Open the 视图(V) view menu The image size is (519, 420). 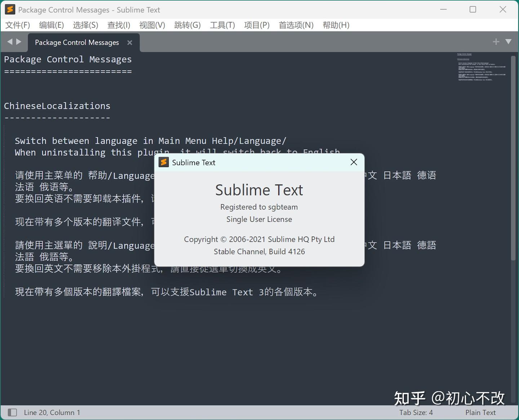[x=152, y=25]
